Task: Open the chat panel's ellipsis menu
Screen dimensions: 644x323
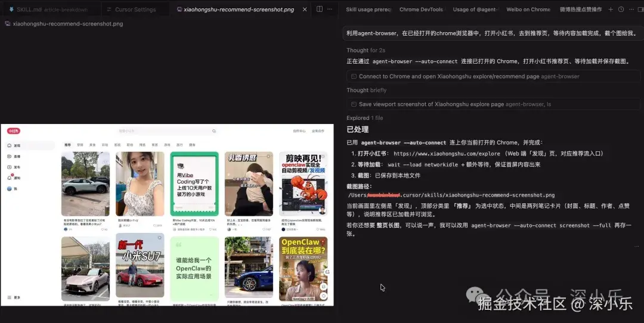Action: (x=631, y=9)
